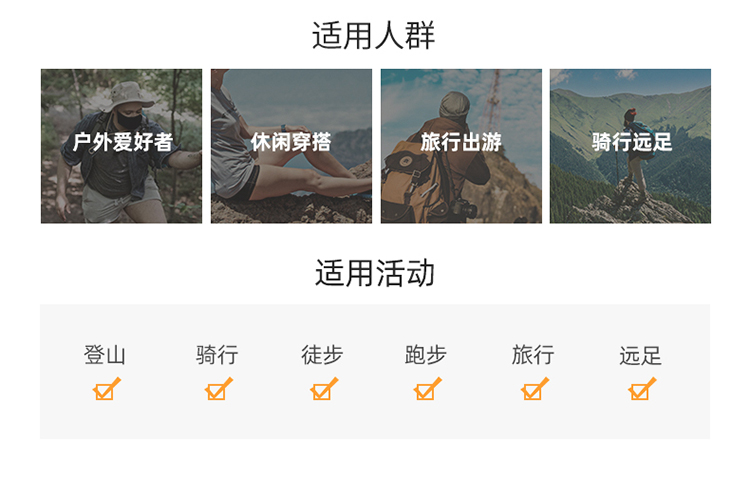750x499 pixels.
Task: Click the 适用人群 section heading
Action: [374, 35]
